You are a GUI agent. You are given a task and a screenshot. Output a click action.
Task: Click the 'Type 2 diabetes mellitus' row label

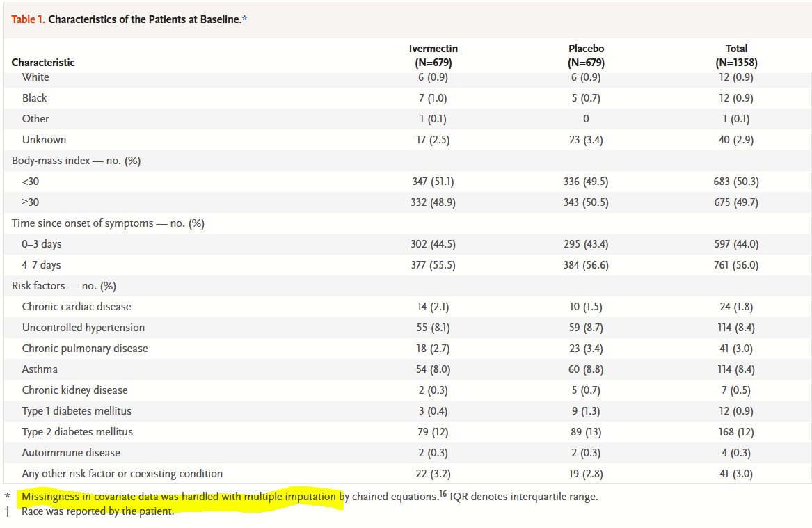pos(77,432)
